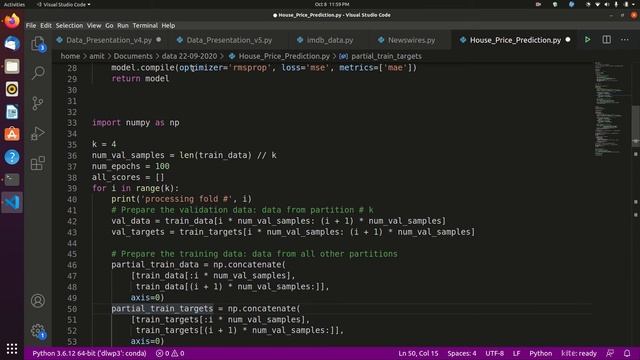Open the Search view in activity bar
This screenshot has width=640, height=360.
tap(38, 73)
